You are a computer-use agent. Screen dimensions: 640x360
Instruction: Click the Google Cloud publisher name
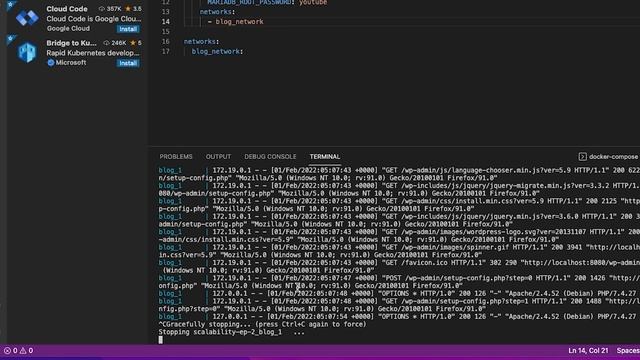pos(68,28)
